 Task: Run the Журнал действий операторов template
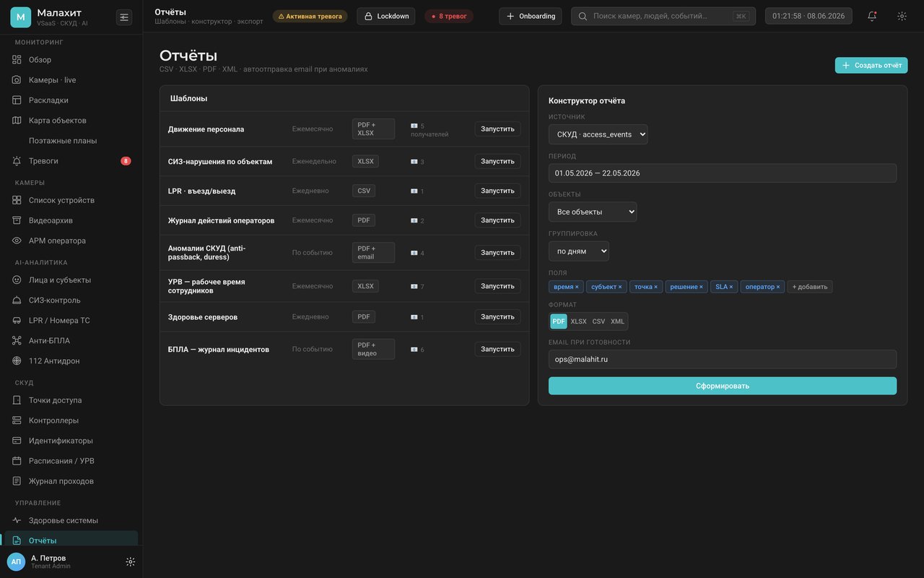click(497, 220)
